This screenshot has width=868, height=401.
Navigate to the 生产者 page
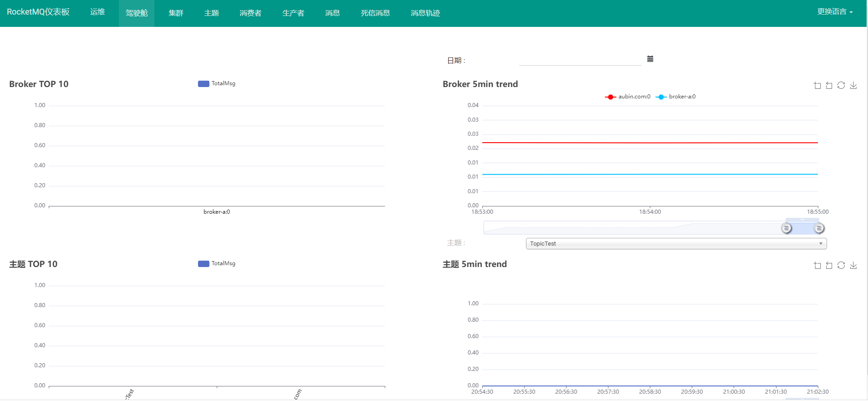(293, 13)
